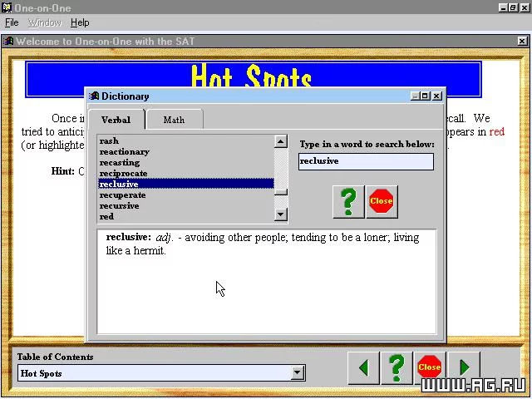Image resolution: width=532 pixels, height=399 pixels.
Task: Close the Welcome to One-on-One window
Action: [522, 42]
